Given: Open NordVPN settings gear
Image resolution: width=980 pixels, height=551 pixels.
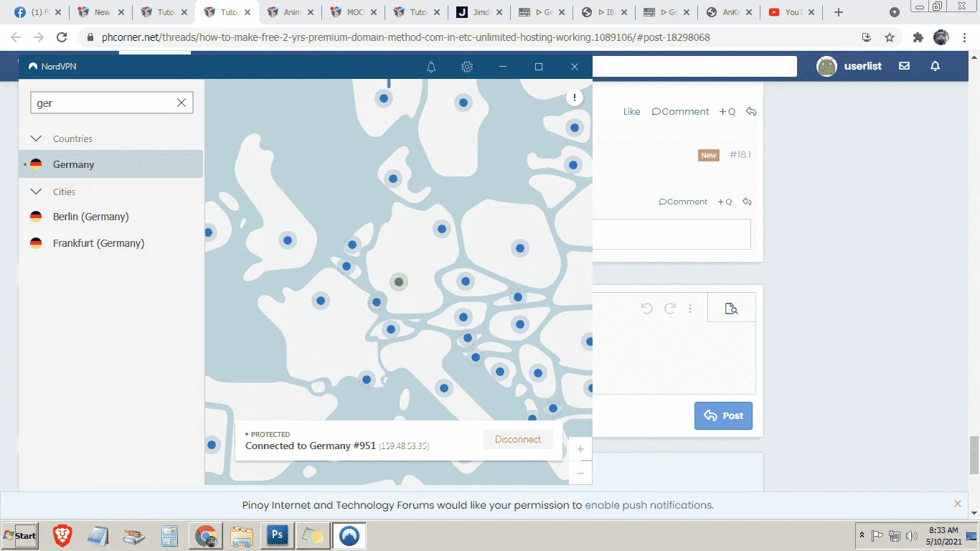Looking at the screenshot, I should 467,67.
